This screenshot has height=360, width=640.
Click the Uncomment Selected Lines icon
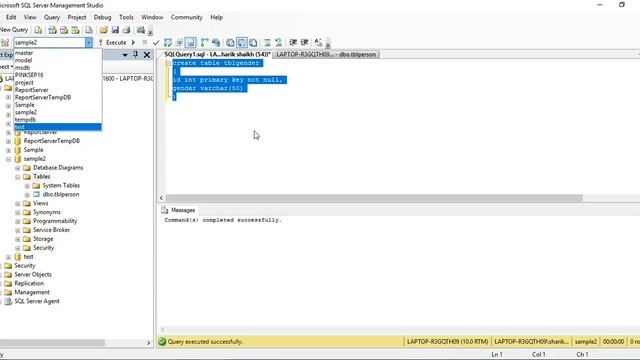coord(278,42)
